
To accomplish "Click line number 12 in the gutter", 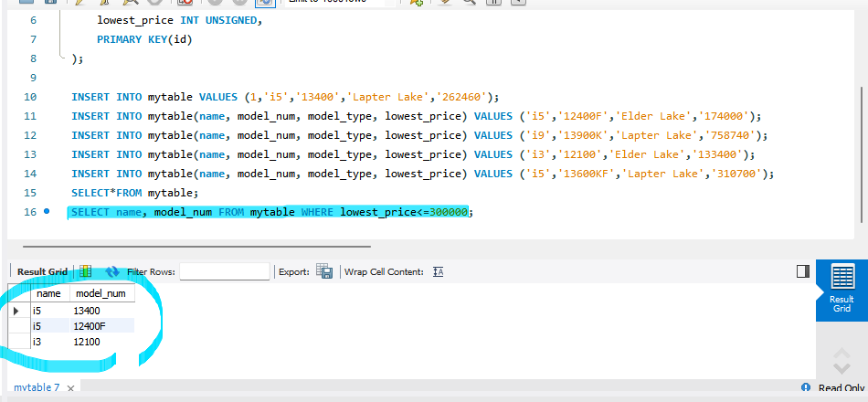I will coord(30,135).
